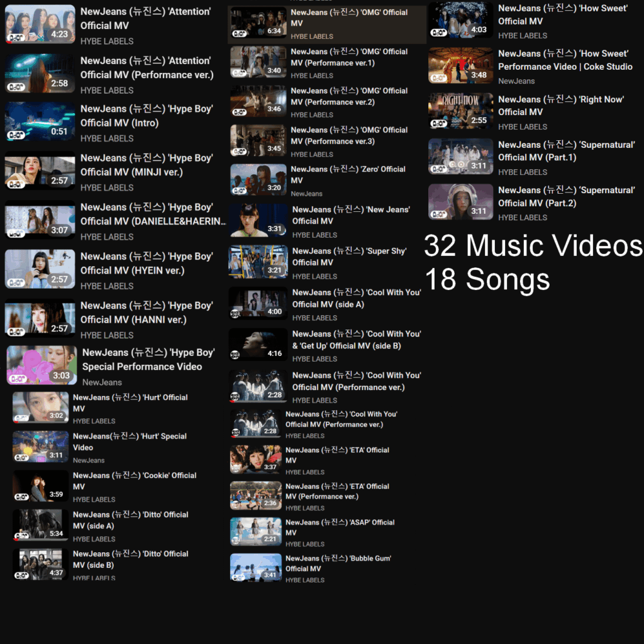
Task: Open HYBE LABELS channel under 'Cookie' Official MV
Action: (x=94, y=499)
